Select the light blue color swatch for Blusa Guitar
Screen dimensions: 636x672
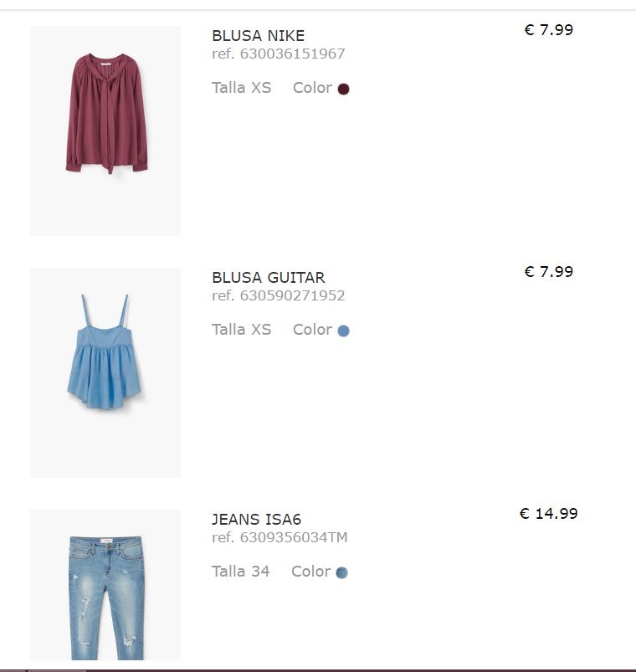[343, 331]
